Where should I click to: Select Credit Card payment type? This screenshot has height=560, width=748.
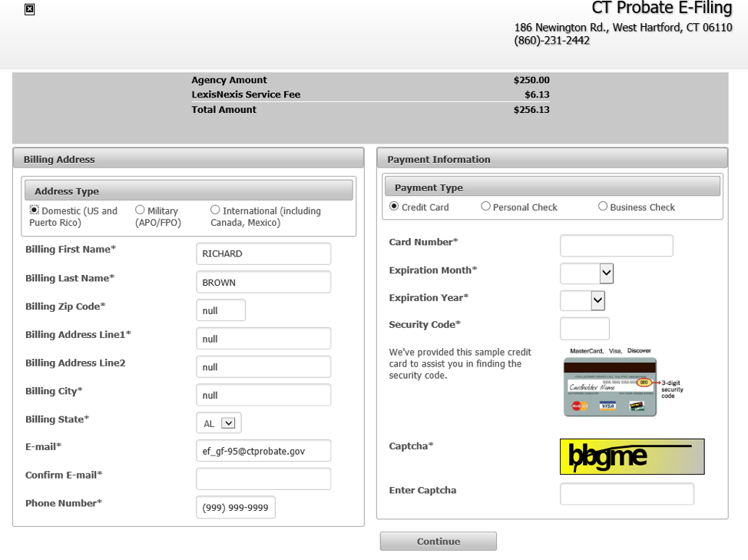click(x=394, y=206)
